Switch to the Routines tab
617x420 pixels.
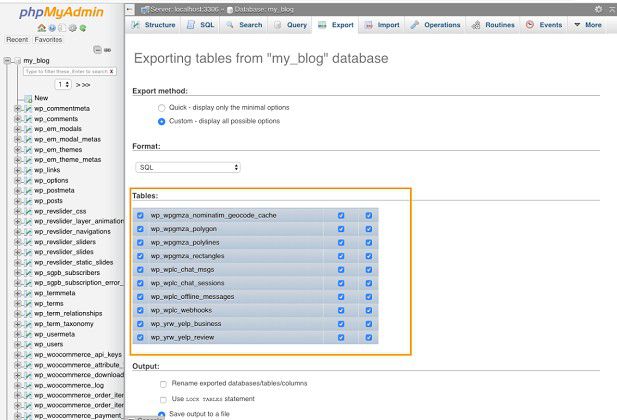494,25
